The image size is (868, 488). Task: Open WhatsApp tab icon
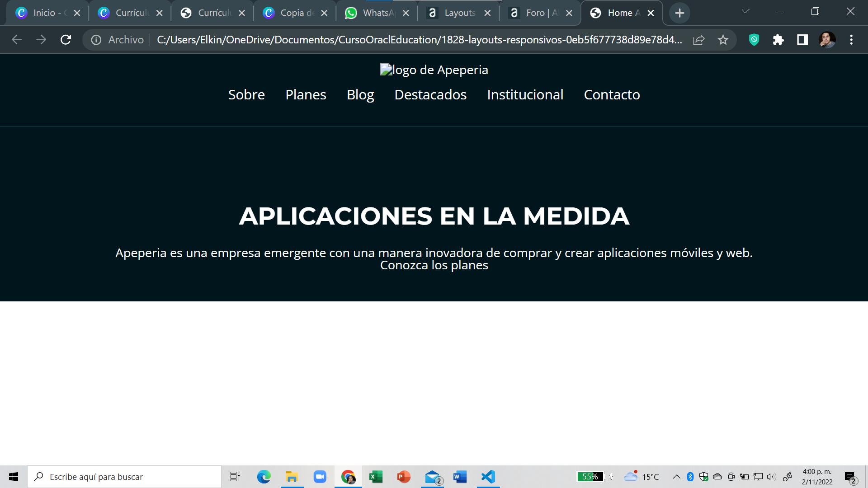coord(350,13)
